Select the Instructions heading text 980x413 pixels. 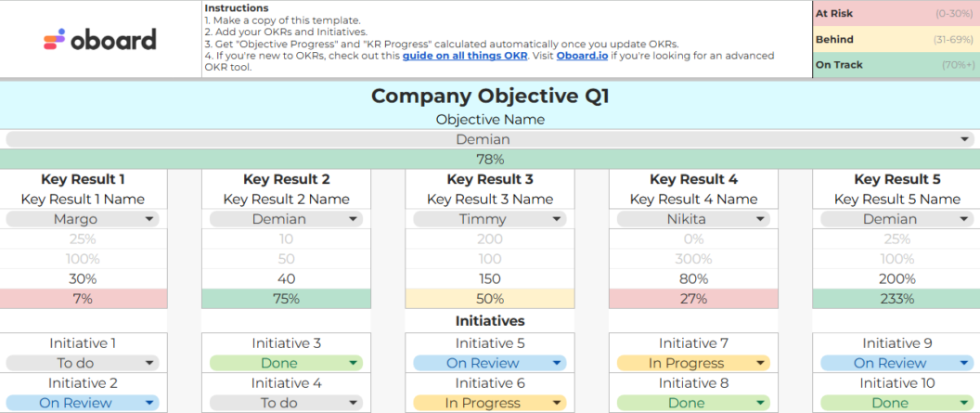click(x=237, y=8)
